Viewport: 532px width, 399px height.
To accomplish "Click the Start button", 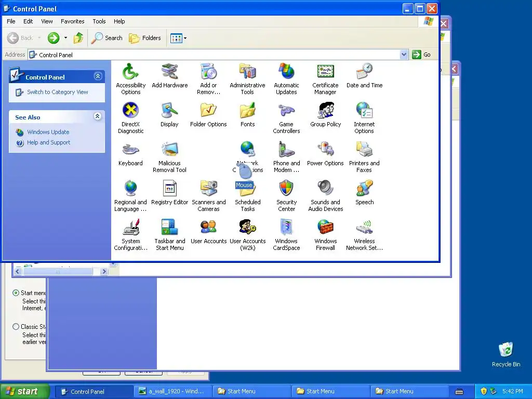I will coord(25,392).
